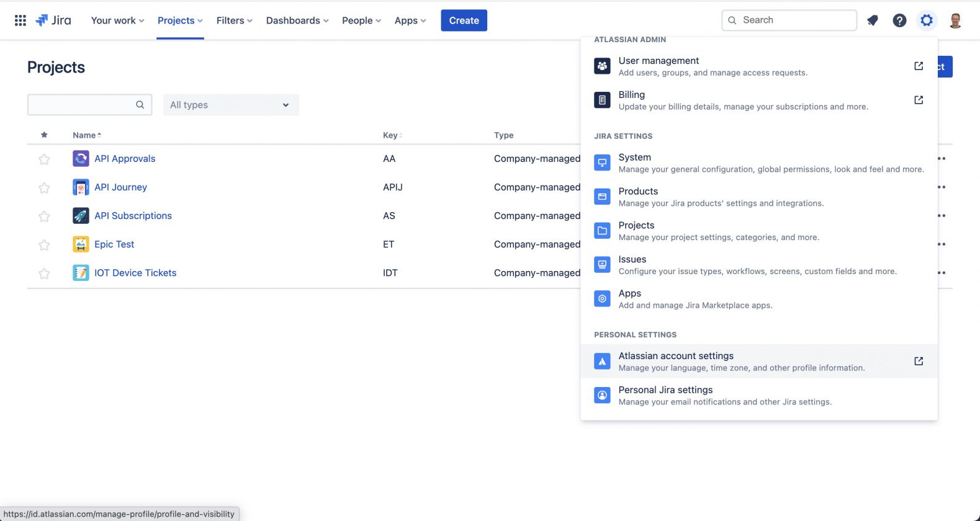Star the API Journey project
980x521 pixels.
tap(44, 188)
